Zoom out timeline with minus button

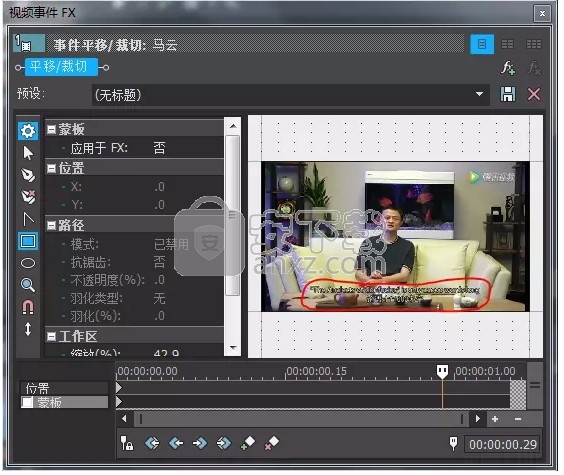tap(518, 419)
